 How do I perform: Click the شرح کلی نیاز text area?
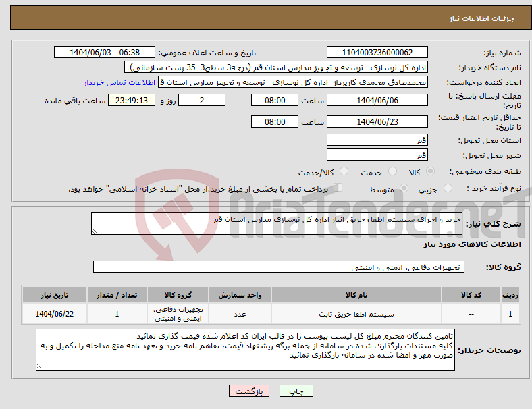[277, 223]
